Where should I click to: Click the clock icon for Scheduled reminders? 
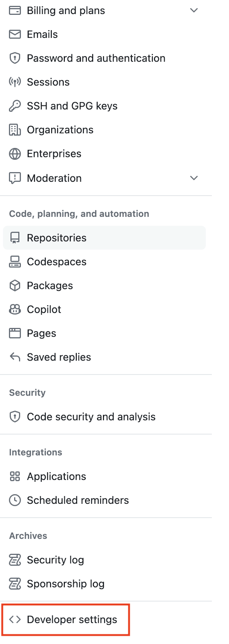pyautogui.click(x=15, y=500)
